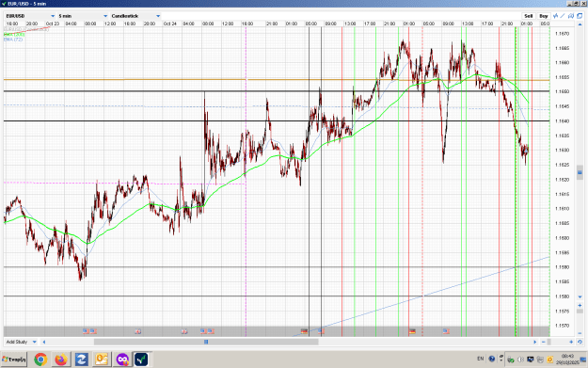588x368 pixels.
Task: Click the EMA (200) legend label
Action: point(14,34)
